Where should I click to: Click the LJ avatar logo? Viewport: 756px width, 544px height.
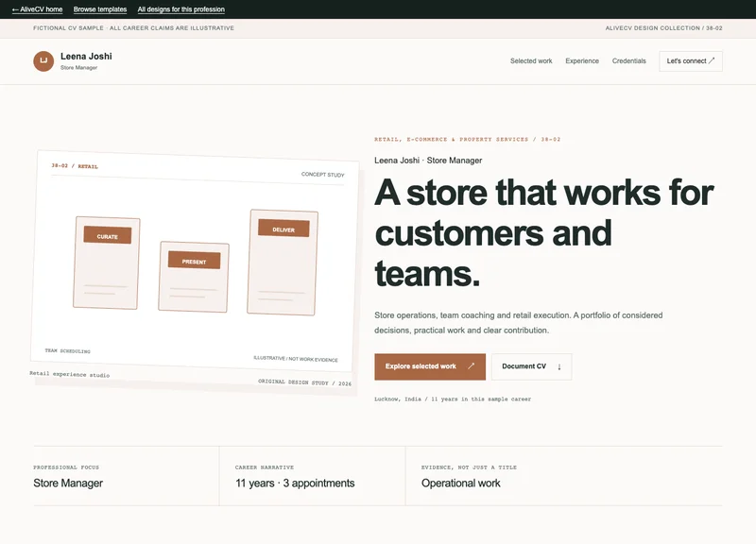[x=43, y=61]
